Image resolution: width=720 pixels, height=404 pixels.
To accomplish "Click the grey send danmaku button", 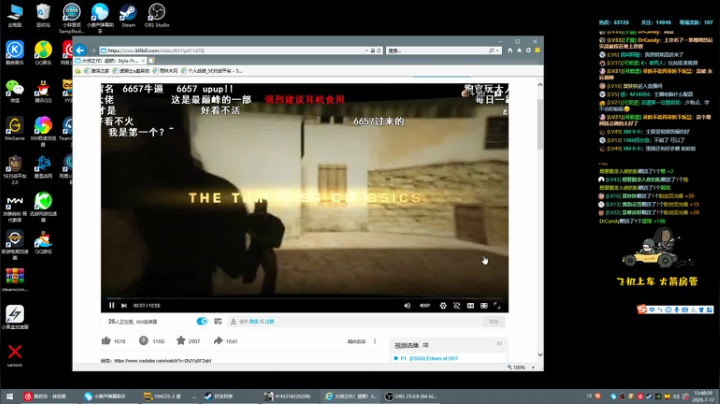I will 494,321.
